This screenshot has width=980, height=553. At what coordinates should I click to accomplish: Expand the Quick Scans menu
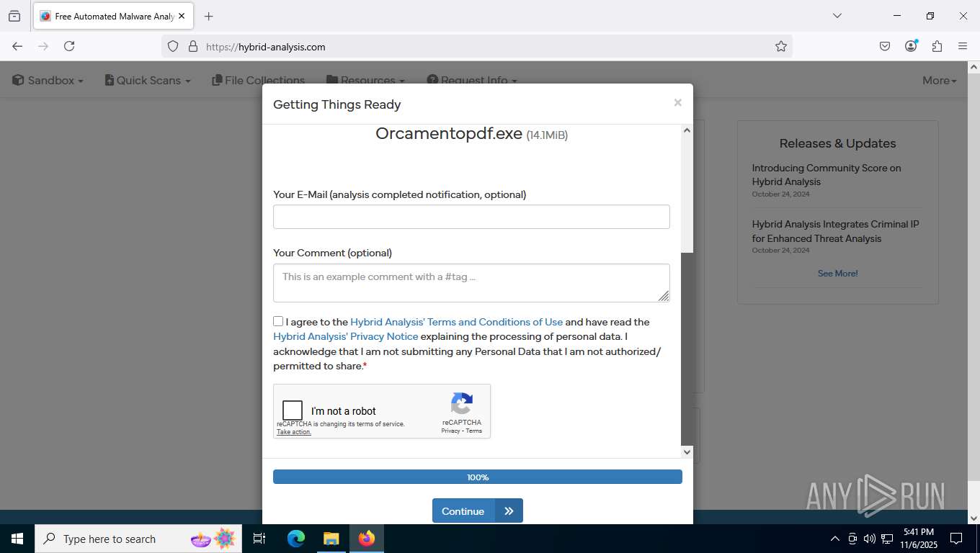[x=148, y=80]
